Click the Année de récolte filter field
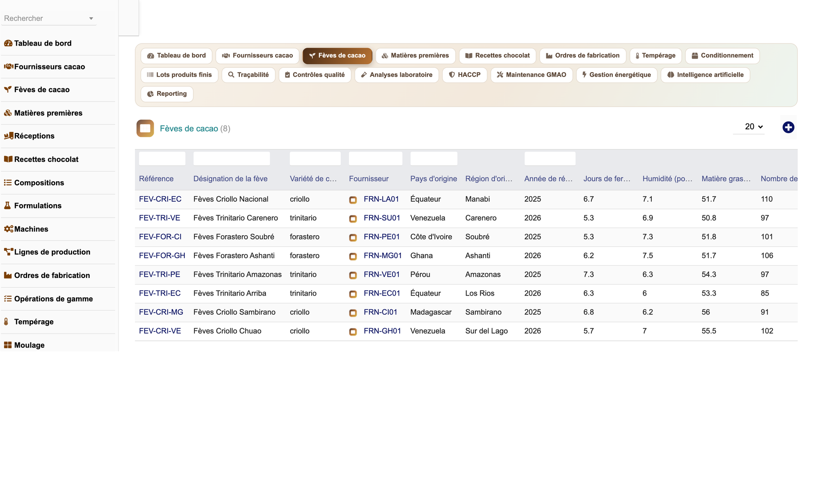Image resolution: width=815 pixels, height=504 pixels. [550, 159]
